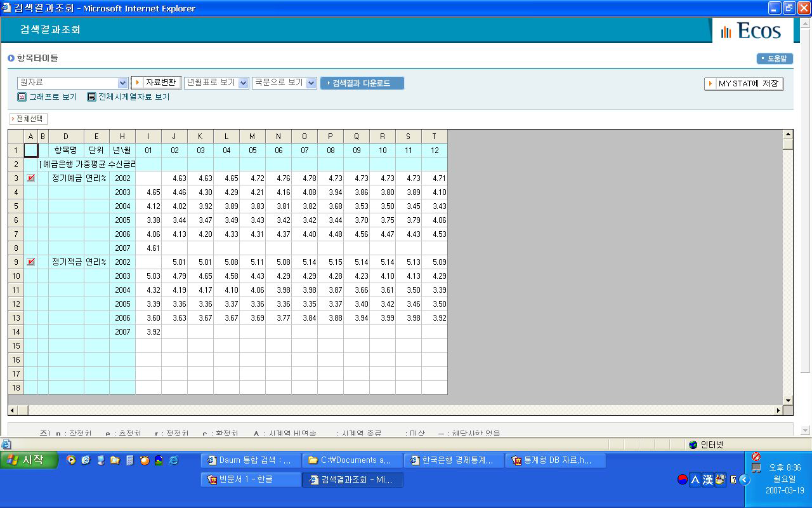Click the Show Desktop icon in quick launch
The image size is (812, 508).
(x=86, y=460)
